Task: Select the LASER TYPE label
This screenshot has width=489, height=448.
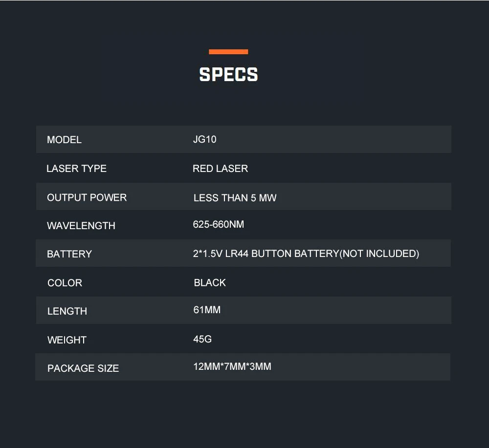Action: point(76,169)
